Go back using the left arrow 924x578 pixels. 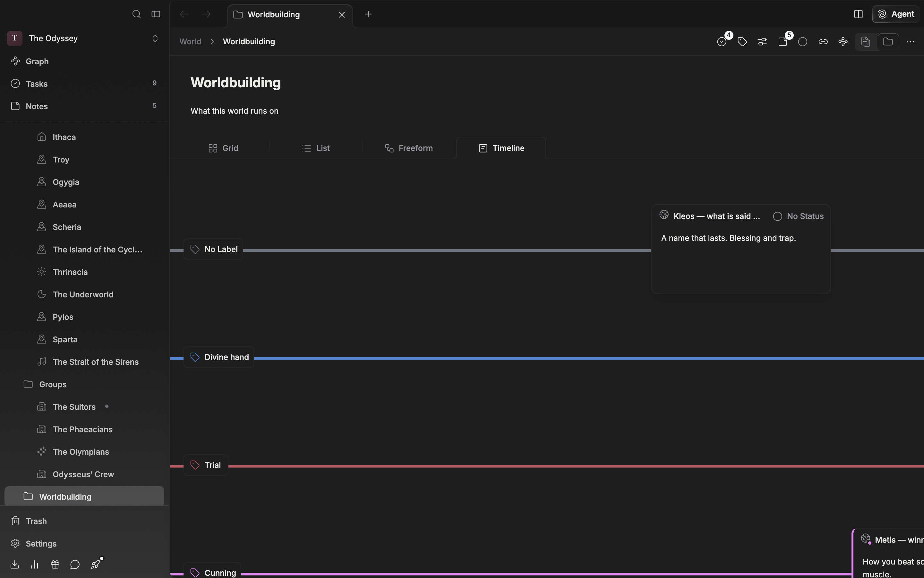coord(184,14)
